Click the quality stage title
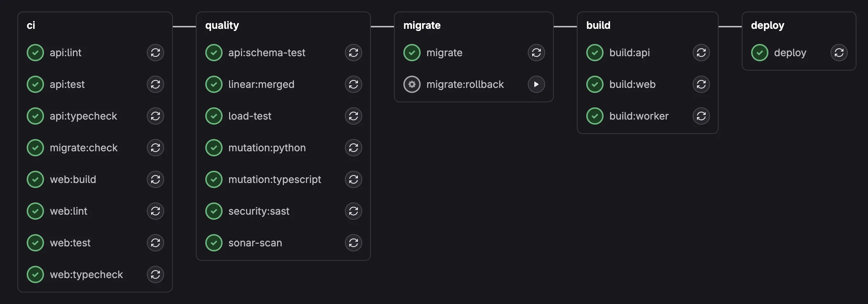 (x=222, y=25)
